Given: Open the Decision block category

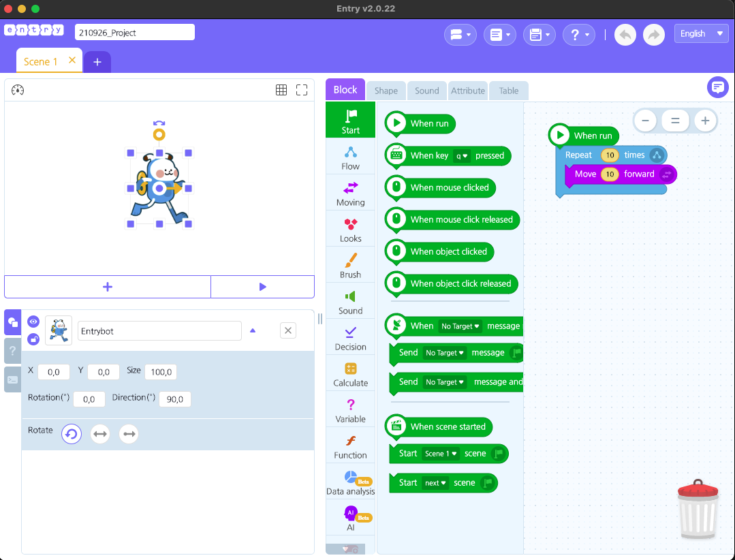Looking at the screenshot, I should click(x=350, y=337).
